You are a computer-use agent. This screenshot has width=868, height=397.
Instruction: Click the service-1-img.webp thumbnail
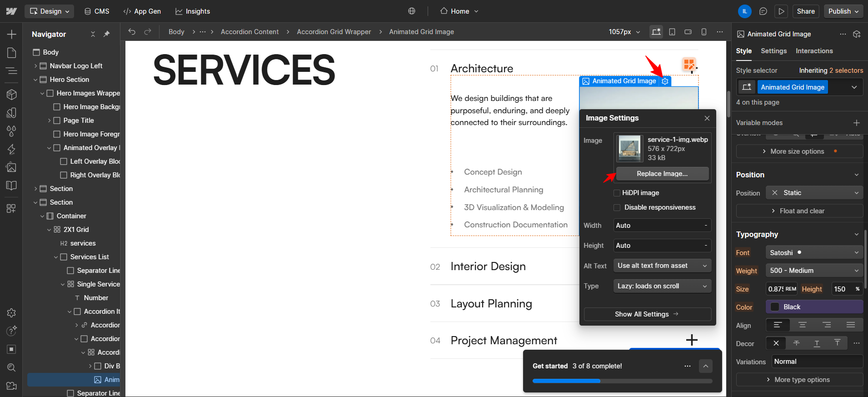630,149
